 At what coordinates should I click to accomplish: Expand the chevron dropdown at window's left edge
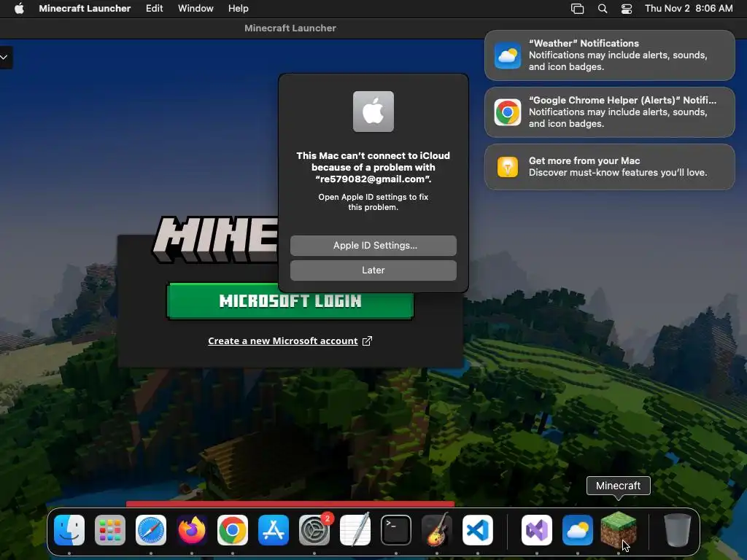pyautogui.click(x=4, y=58)
